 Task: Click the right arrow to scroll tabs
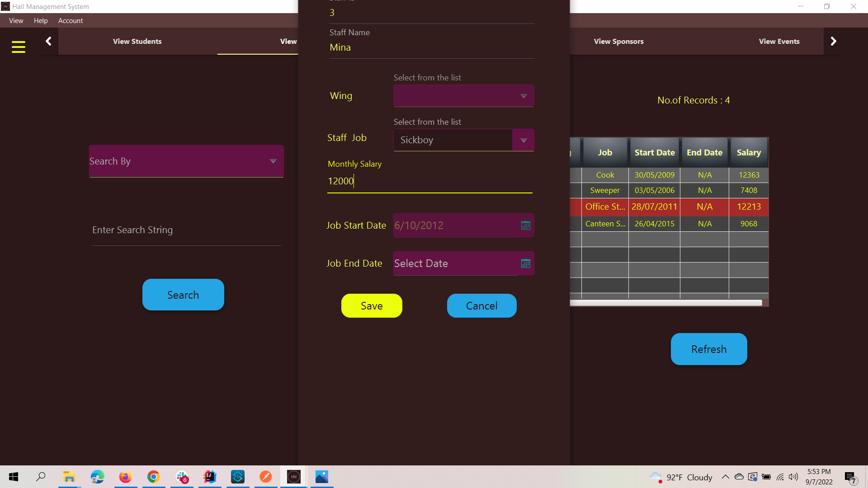coord(833,41)
